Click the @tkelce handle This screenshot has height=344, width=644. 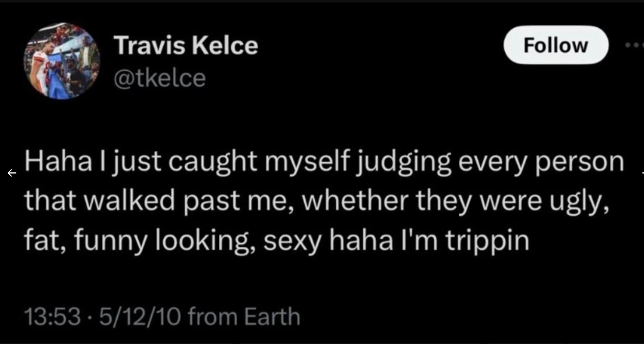[159, 78]
